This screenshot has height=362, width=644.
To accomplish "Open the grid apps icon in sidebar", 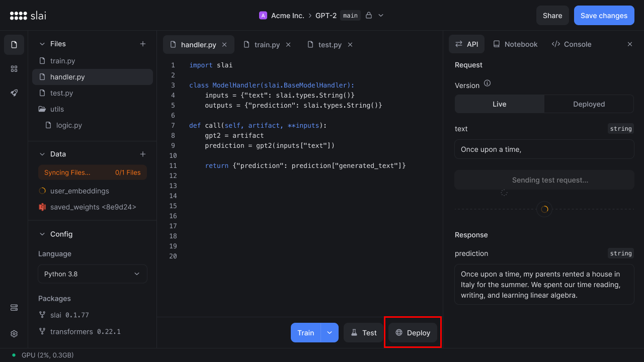I will click(x=14, y=69).
